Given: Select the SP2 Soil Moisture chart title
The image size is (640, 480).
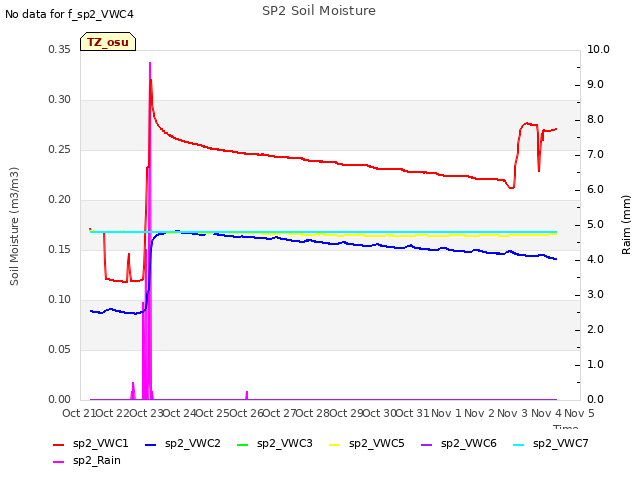Looking at the screenshot, I should point(319,11).
